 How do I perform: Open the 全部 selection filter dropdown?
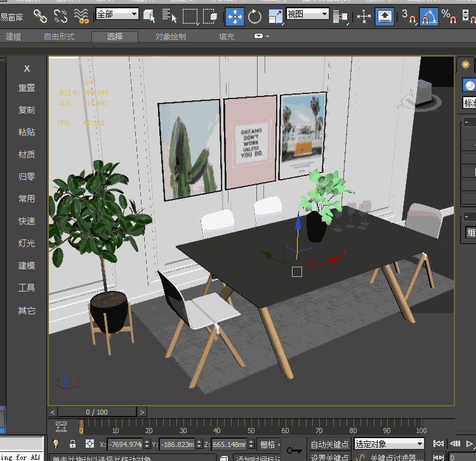tap(117, 13)
